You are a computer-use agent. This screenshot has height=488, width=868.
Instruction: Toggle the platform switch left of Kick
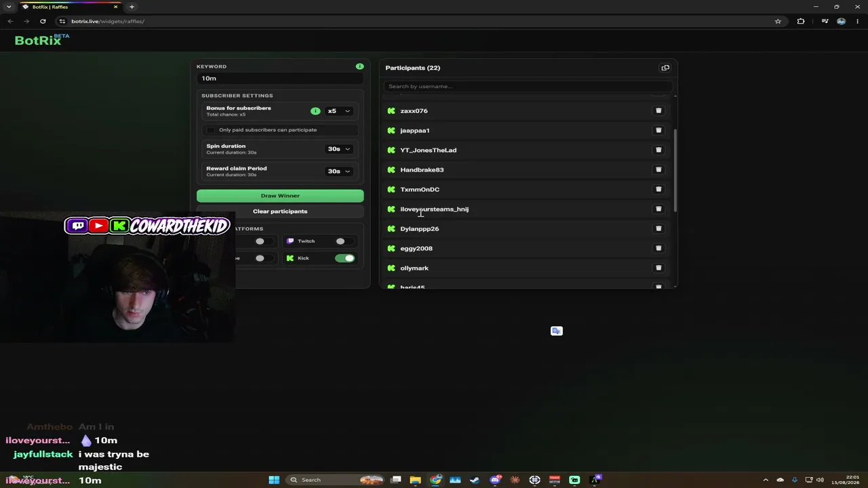tap(263, 258)
